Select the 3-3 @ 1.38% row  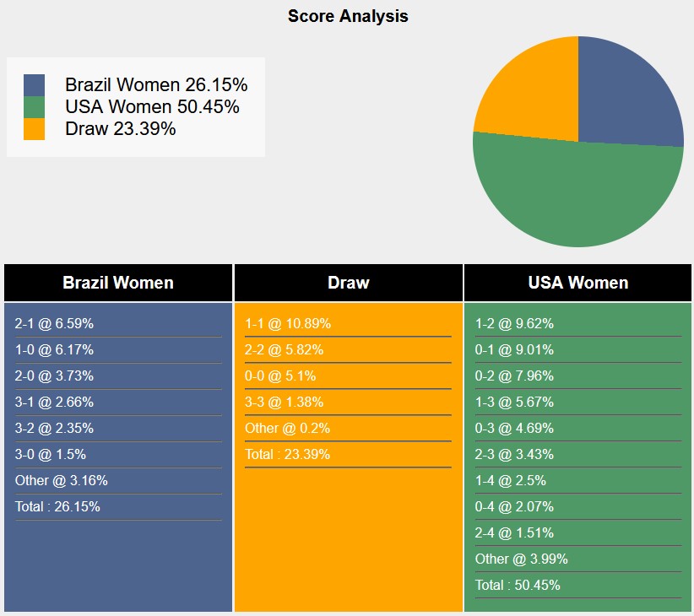[x=285, y=403]
